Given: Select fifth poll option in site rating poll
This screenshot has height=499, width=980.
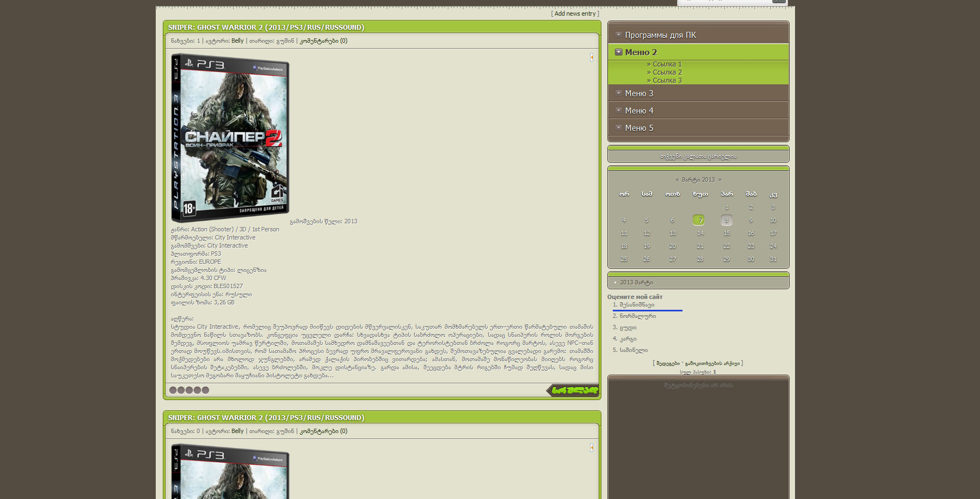Looking at the screenshot, I should (x=634, y=350).
